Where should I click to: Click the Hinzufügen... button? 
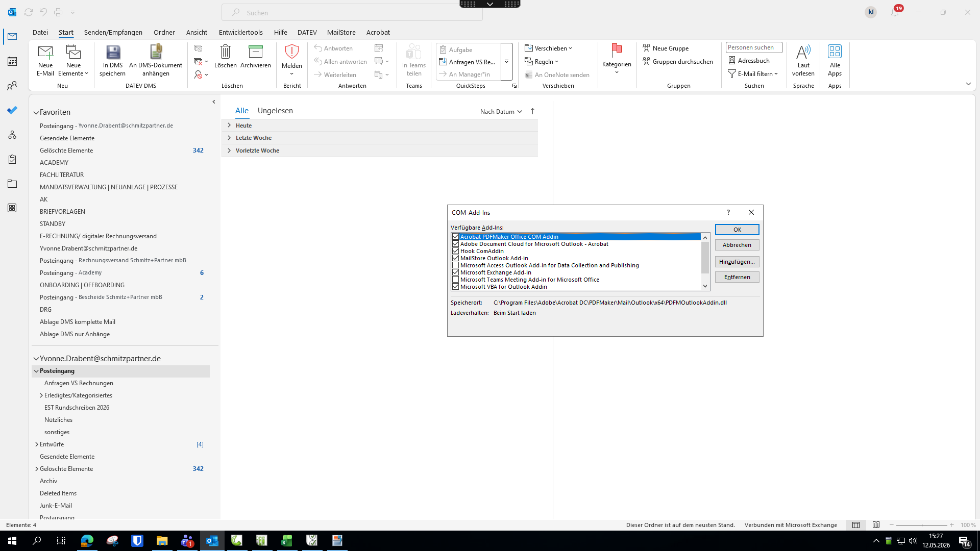click(x=737, y=262)
